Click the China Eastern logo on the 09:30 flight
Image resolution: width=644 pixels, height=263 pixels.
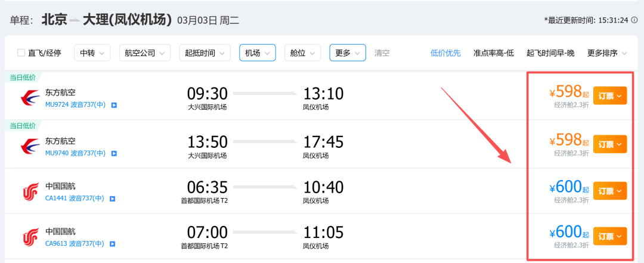pos(30,98)
